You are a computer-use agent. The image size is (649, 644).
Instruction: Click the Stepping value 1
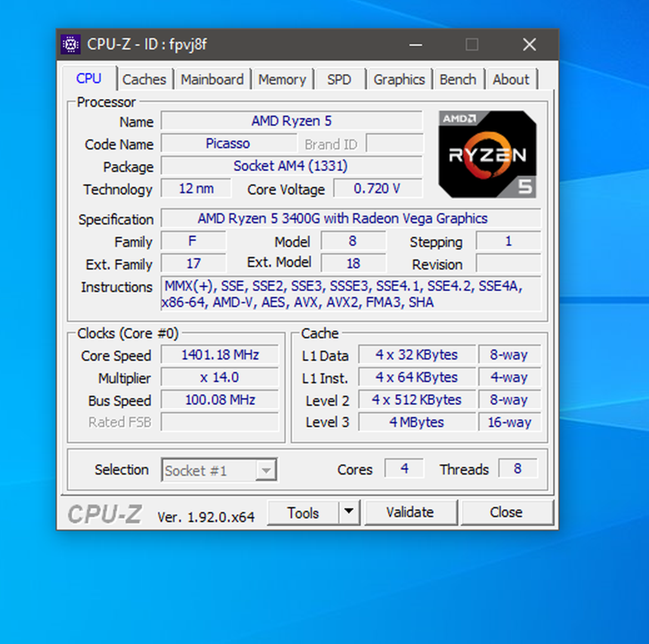508,241
